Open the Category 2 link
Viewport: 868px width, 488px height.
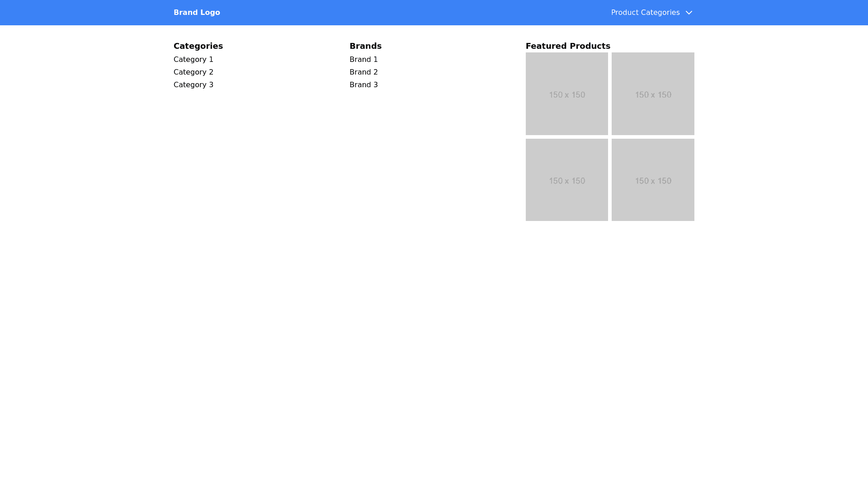(x=193, y=72)
